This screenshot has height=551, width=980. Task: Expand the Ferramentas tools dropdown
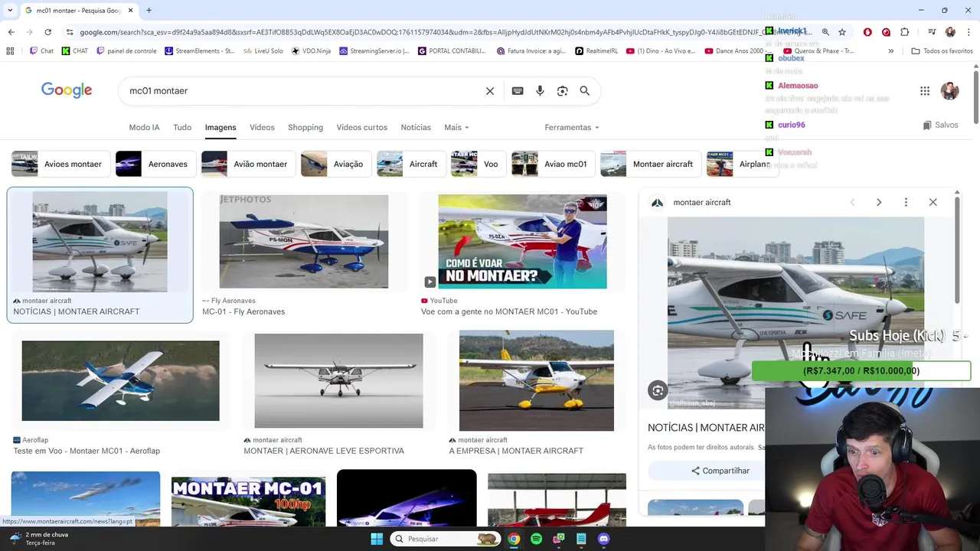[572, 128]
